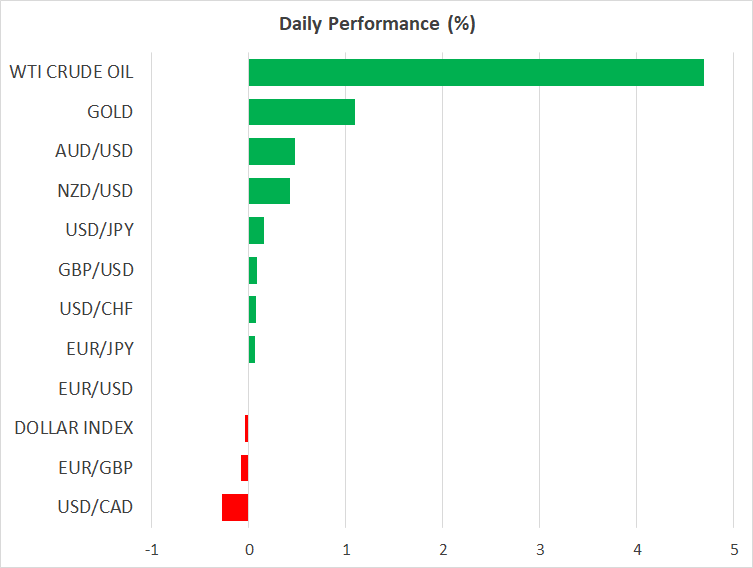This screenshot has width=753, height=568.
Task: Click the GBP/USD label text
Action: (96, 270)
